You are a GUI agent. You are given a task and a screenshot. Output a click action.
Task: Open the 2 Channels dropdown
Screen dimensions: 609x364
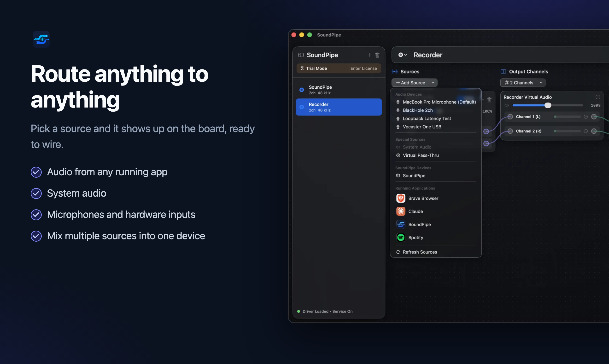[523, 83]
